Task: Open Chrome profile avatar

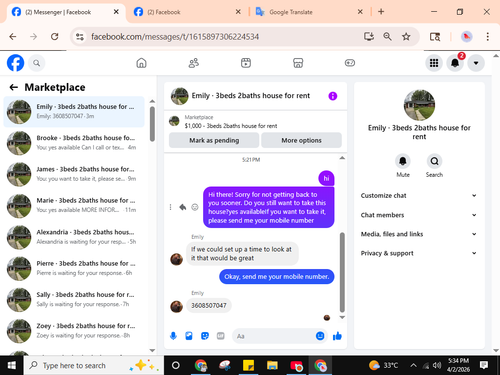Action: point(466,36)
